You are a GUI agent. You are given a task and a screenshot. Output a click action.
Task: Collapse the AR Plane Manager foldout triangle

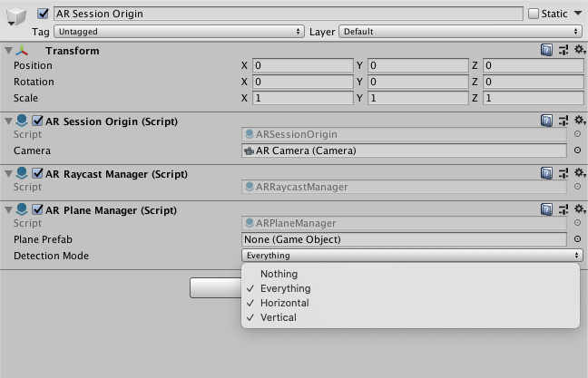tap(9, 210)
